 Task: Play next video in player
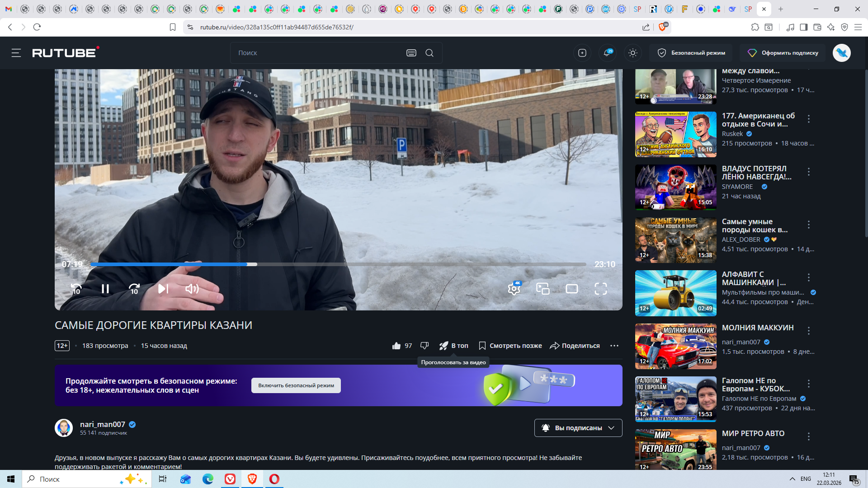coord(163,289)
